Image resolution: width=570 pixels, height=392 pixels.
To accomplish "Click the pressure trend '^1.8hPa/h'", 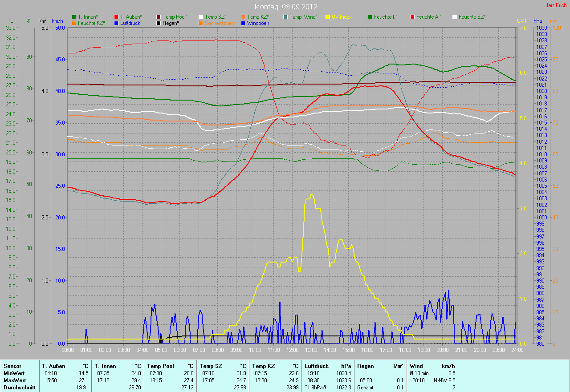I will pyautogui.click(x=317, y=388).
